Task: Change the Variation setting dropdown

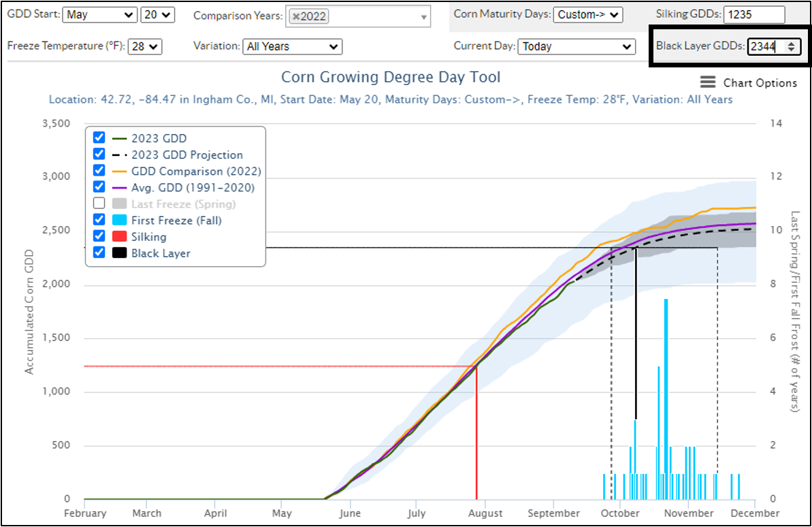Action: click(292, 46)
